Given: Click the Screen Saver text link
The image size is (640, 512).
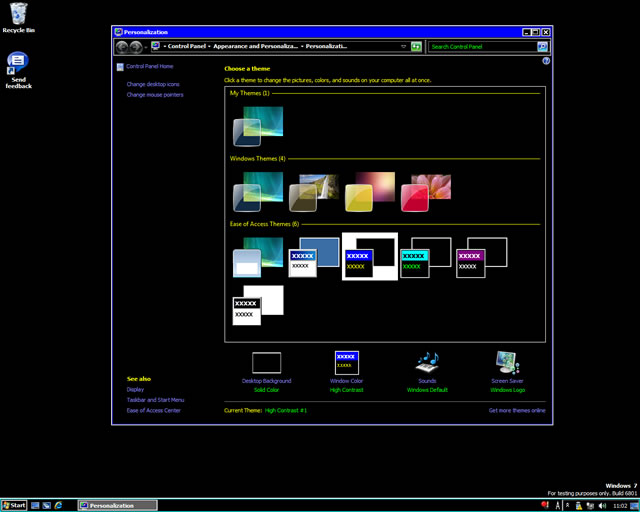Looking at the screenshot, I should (507, 381).
